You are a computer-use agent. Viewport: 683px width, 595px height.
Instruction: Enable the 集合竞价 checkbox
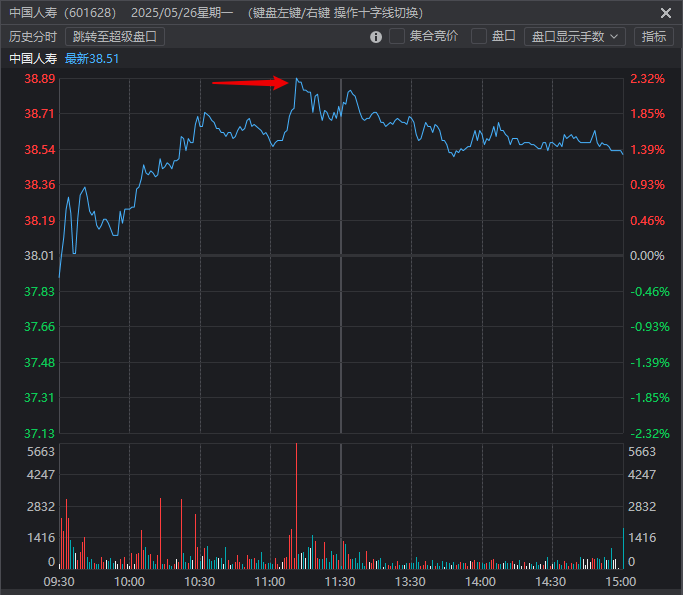397,36
